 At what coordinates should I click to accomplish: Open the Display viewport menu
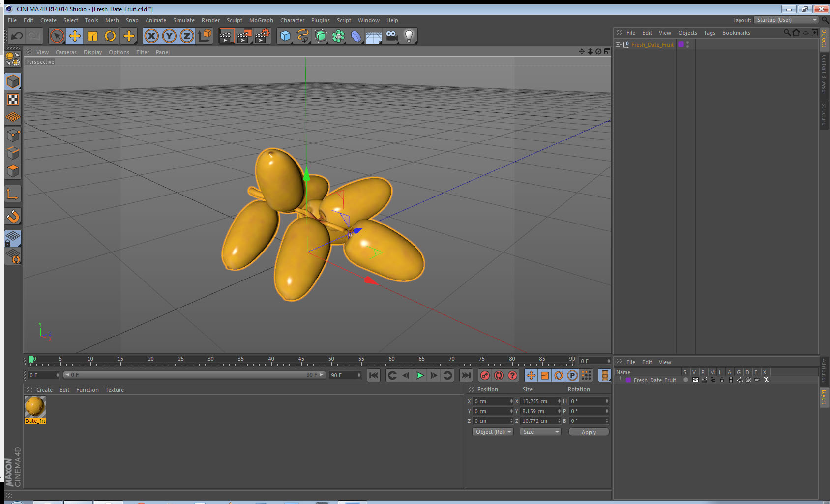tap(92, 52)
